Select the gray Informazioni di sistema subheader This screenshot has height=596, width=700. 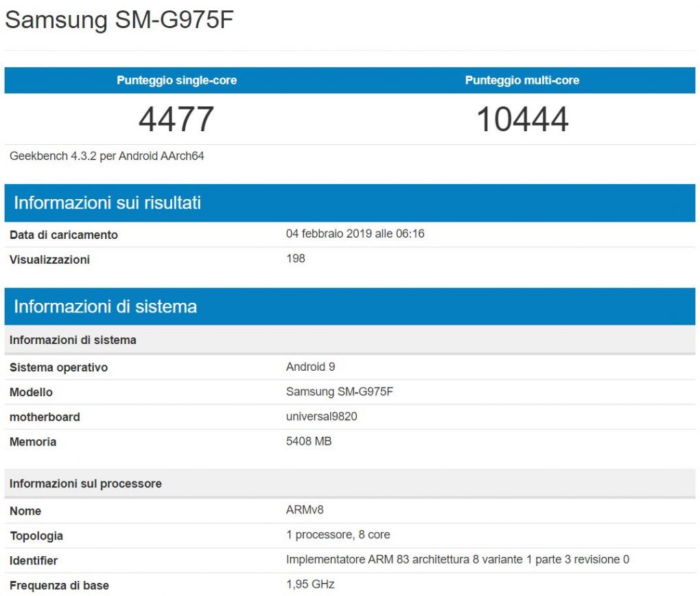pyautogui.click(x=350, y=340)
